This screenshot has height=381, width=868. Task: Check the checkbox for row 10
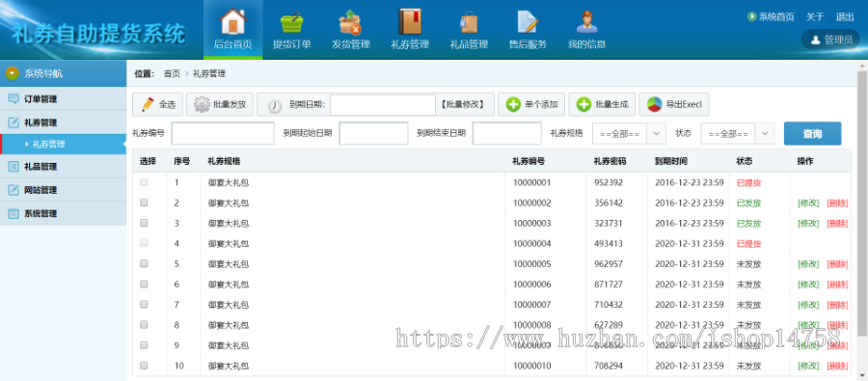(x=144, y=366)
